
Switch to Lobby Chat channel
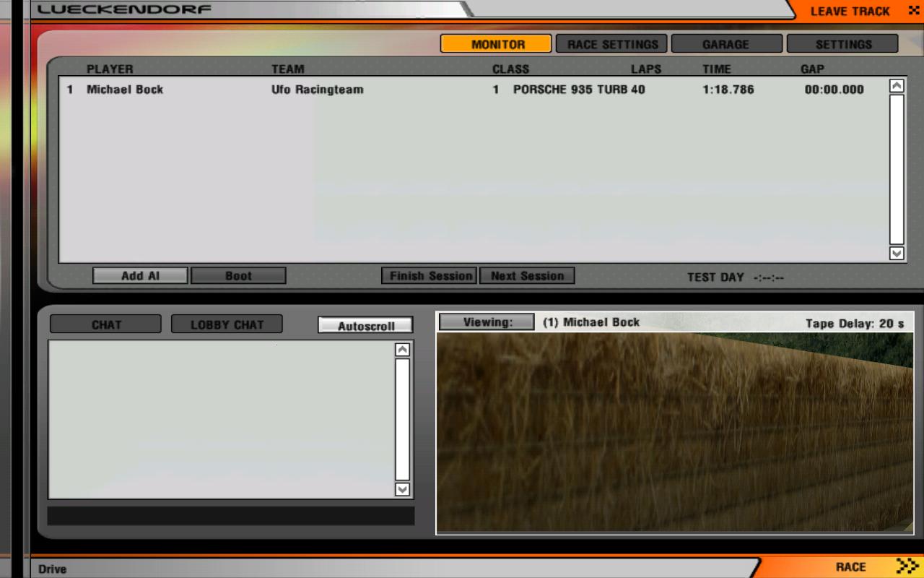pyautogui.click(x=227, y=324)
